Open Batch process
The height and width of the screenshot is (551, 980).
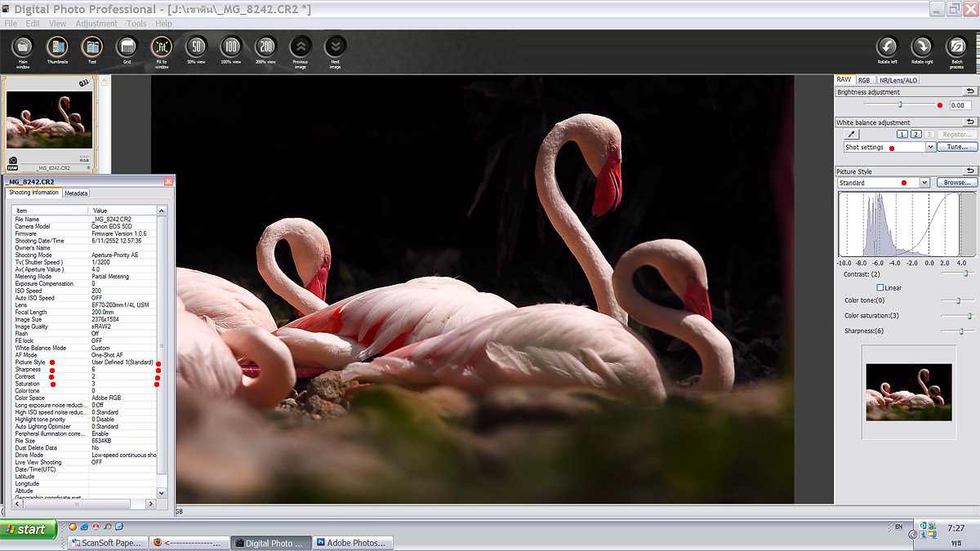point(956,47)
